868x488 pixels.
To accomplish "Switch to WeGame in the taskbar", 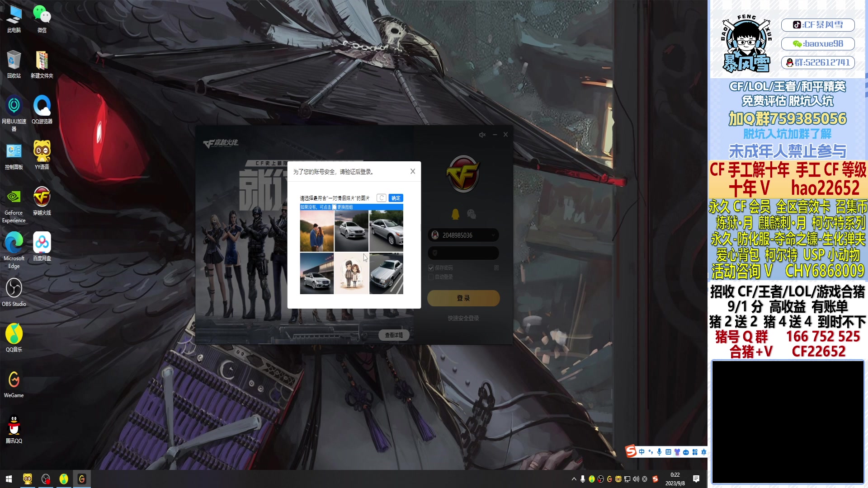I will coord(82,479).
